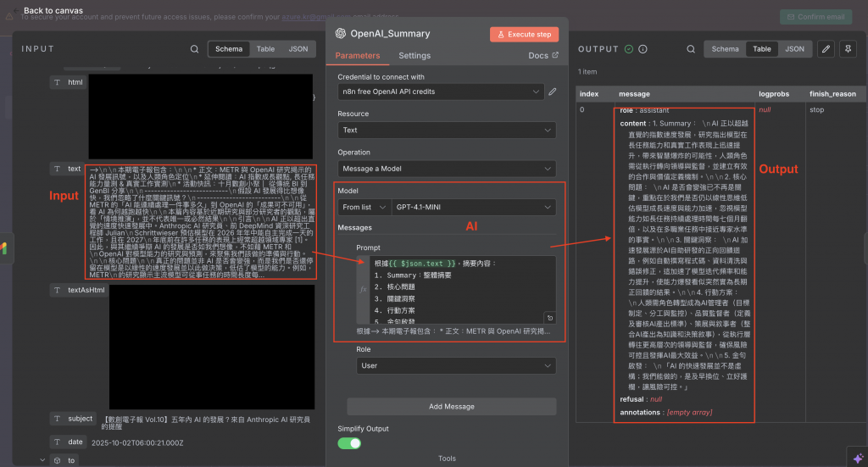Click the 'finish_reason' column header
Screen dimensions: 868x467
pyautogui.click(x=832, y=94)
